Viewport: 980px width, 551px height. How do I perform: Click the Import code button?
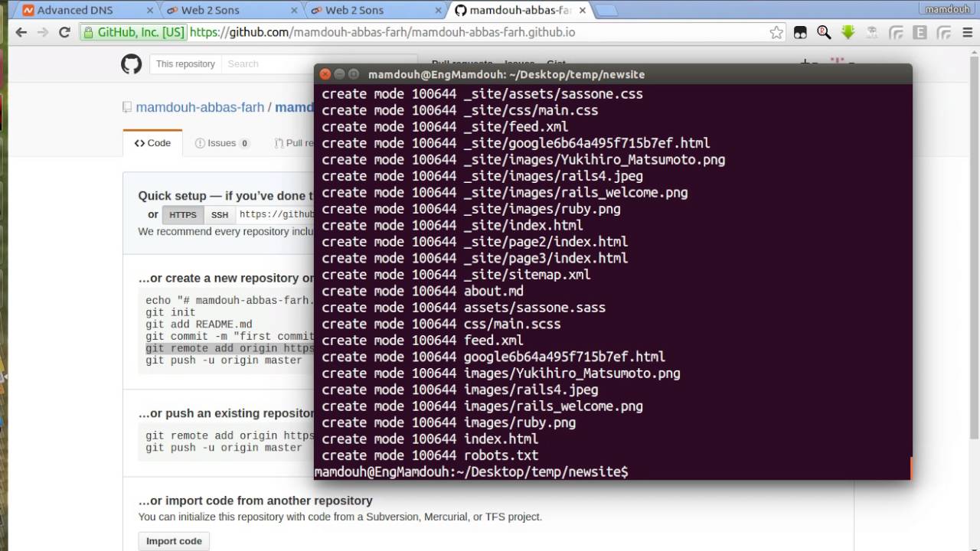tap(174, 541)
